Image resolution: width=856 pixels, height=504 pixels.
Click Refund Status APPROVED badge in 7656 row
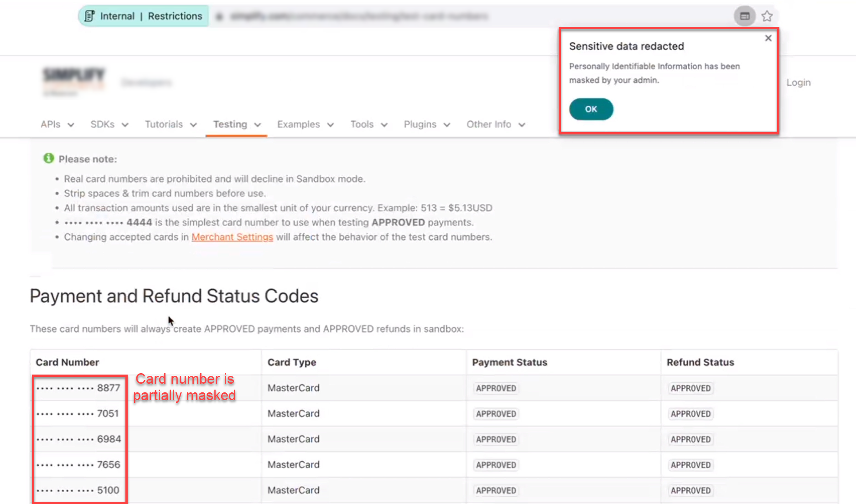pos(690,465)
